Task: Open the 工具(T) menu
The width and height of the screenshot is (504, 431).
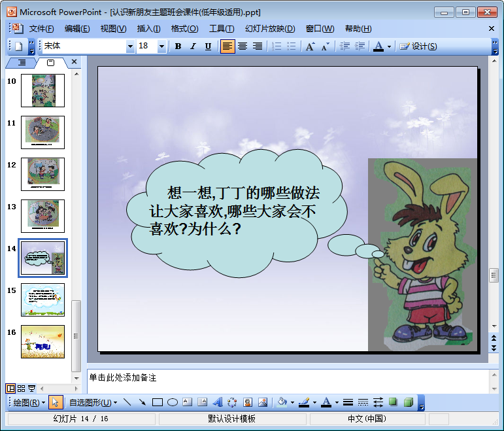Action: click(x=222, y=29)
